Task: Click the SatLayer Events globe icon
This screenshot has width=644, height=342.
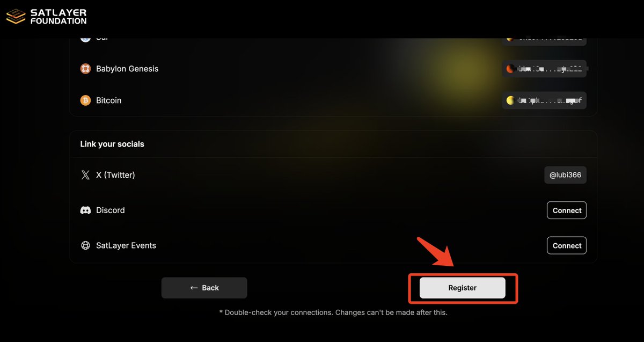Action: point(85,245)
